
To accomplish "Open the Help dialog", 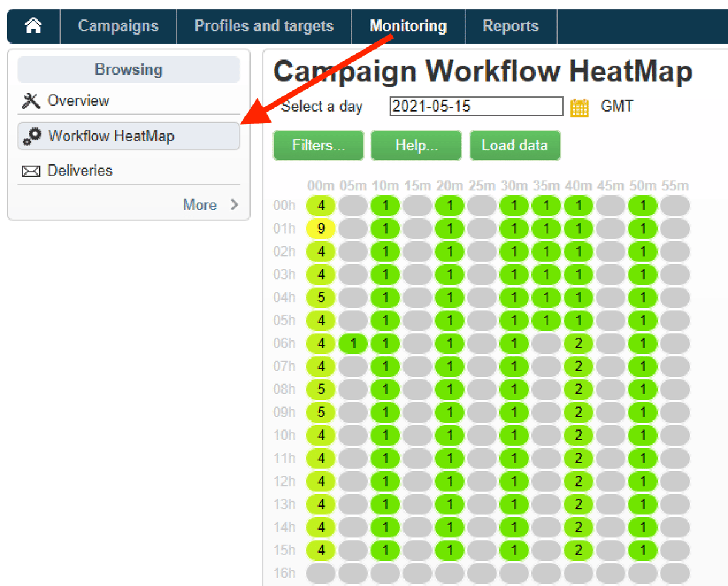I will click(x=416, y=145).
